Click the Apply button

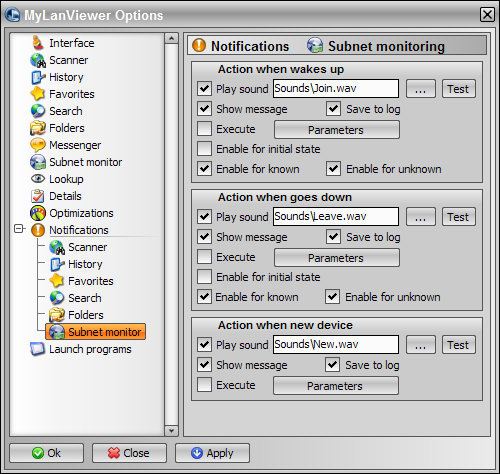point(212,453)
